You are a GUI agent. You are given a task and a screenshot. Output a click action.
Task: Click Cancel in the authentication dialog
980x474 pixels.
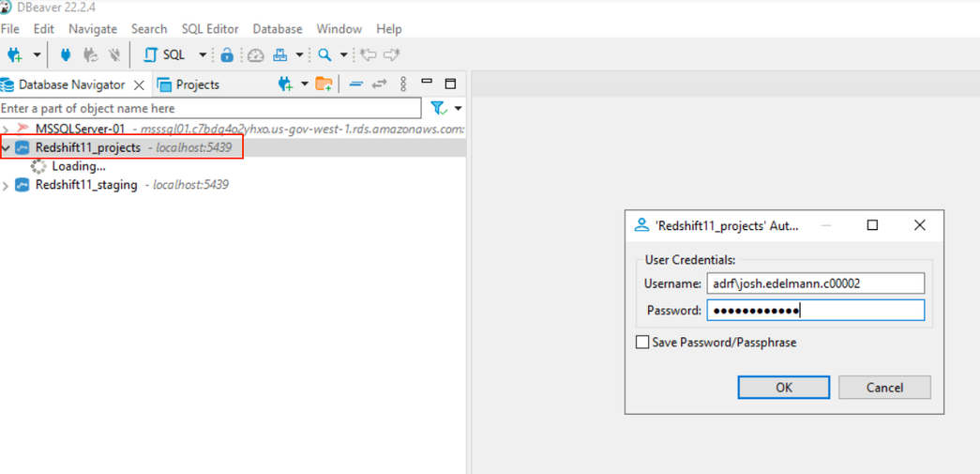pyautogui.click(x=884, y=387)
